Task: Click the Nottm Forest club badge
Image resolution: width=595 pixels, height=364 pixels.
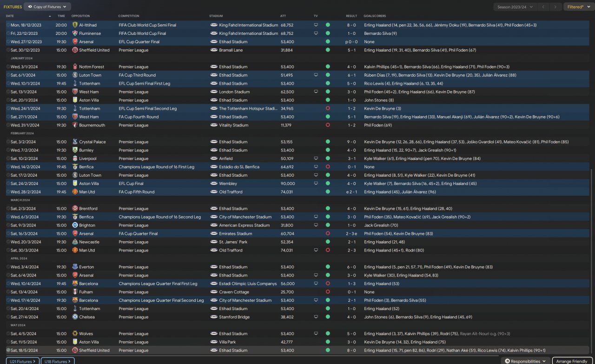Action: [75, 67]
